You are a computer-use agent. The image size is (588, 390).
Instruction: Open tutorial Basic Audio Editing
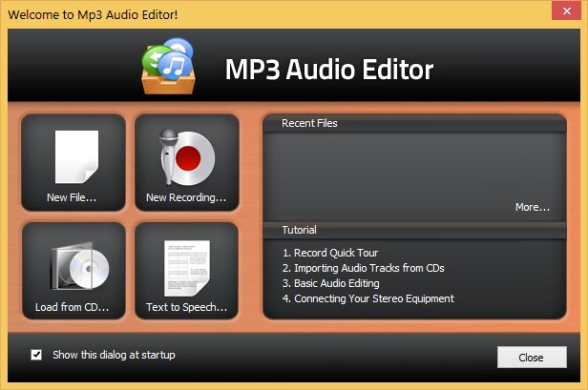(330, 283)
